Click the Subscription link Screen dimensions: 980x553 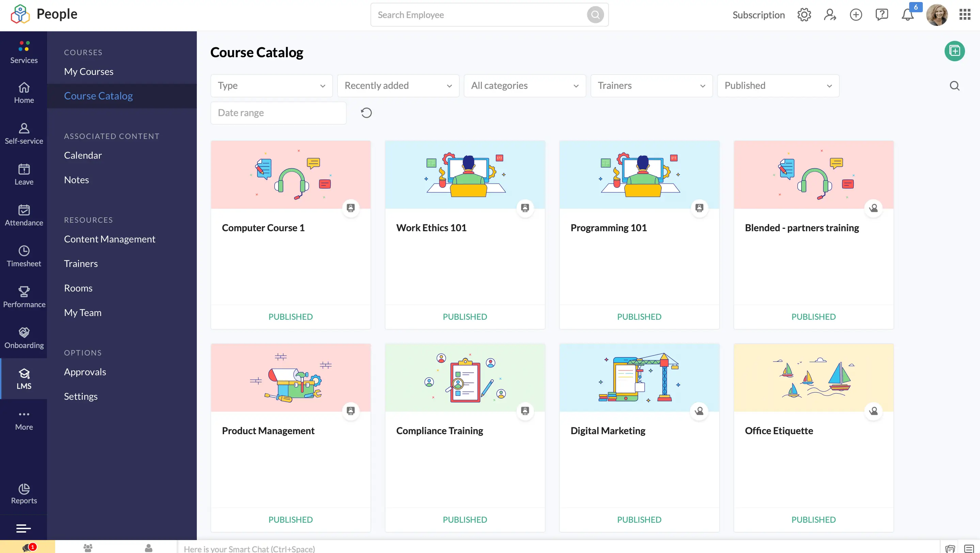click(759, 15)
